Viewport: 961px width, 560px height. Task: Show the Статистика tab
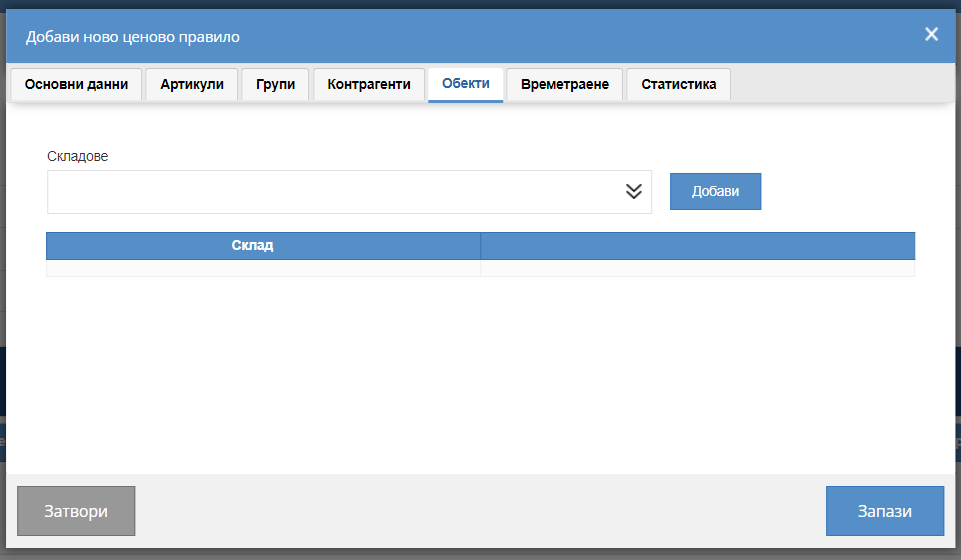tap(678, 85)
